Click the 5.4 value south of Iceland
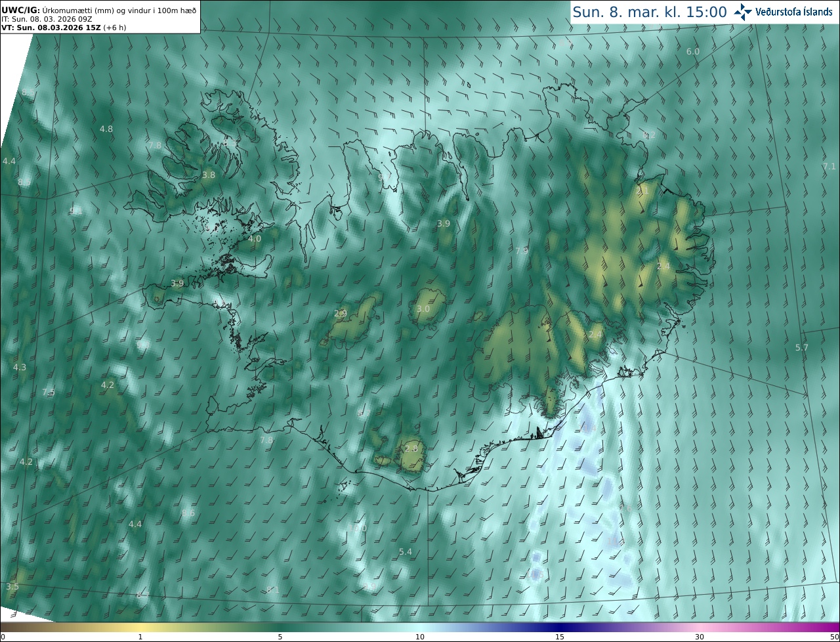840x642 pixels. point(406,551)
